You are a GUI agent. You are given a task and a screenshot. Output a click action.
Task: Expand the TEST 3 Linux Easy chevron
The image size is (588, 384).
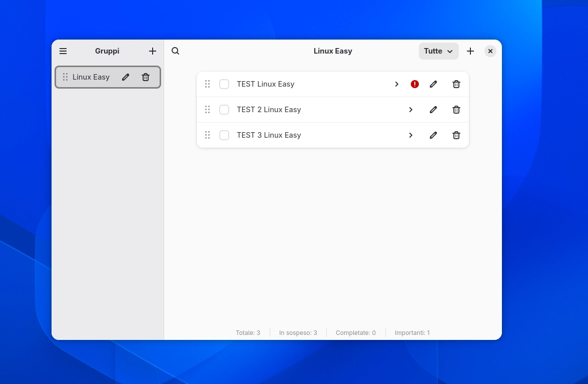pyautogui.click(x=411, y=135)
